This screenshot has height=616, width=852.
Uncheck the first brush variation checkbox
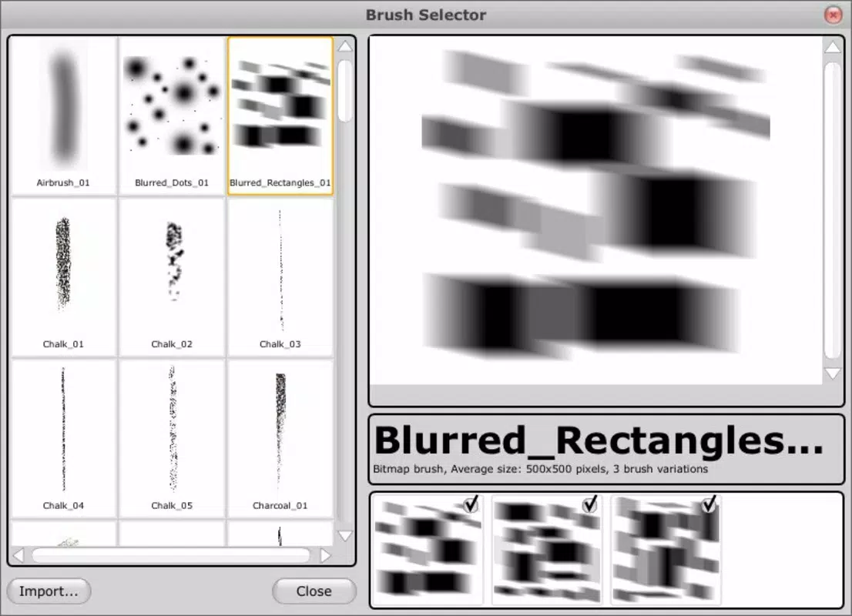click(x=471, y=504)
